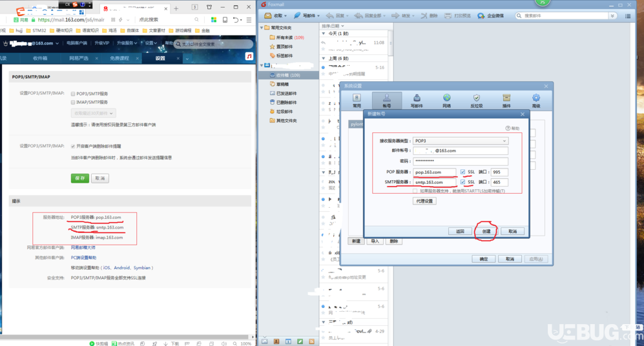Click the 帮助 help icon in 新建帐号 dialog

[x=508, y=128]
